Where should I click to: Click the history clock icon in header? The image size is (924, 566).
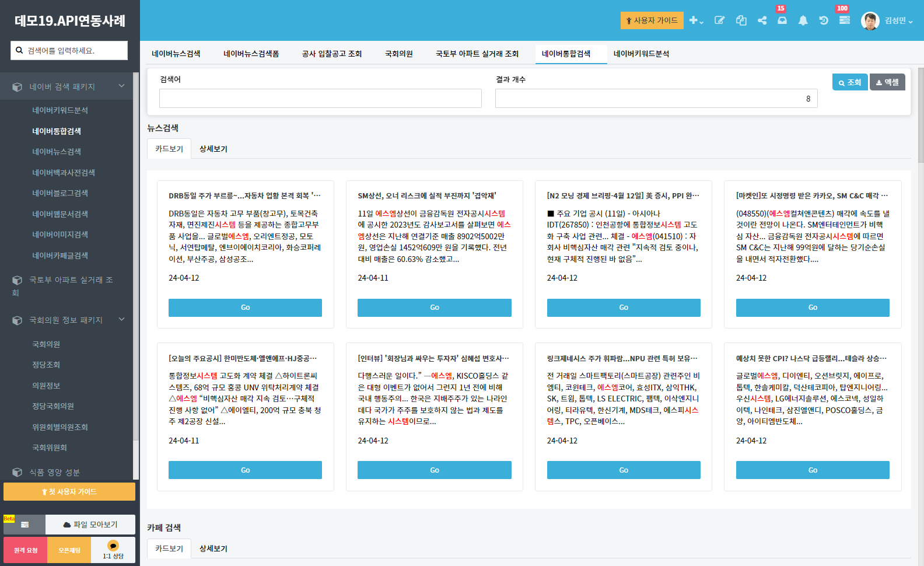823,20
